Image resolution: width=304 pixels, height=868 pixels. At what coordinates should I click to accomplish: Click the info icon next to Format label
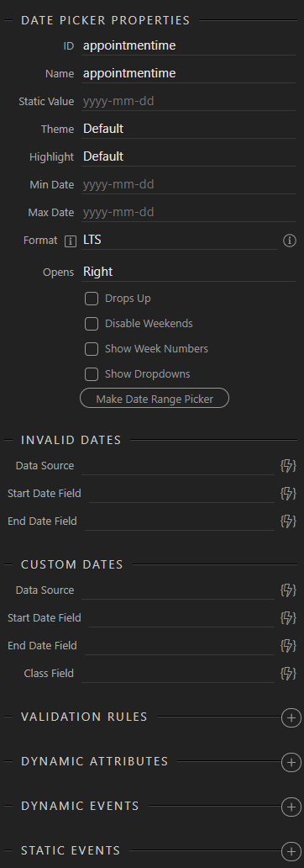point(71,241)
